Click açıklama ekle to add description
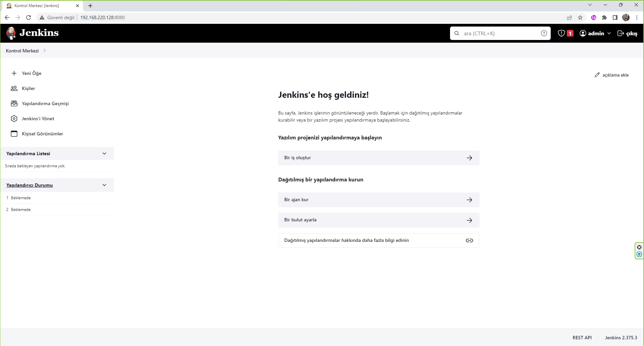 (615, 75)
